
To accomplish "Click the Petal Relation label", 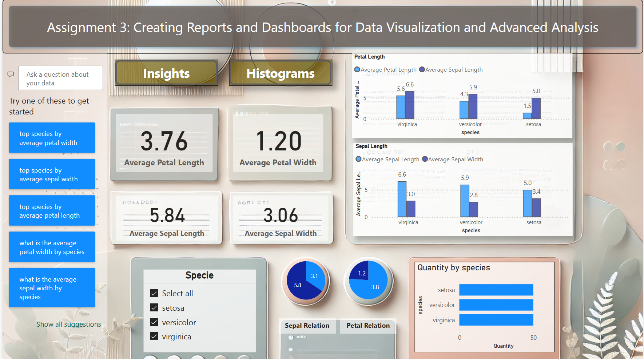I will [368, 326].
